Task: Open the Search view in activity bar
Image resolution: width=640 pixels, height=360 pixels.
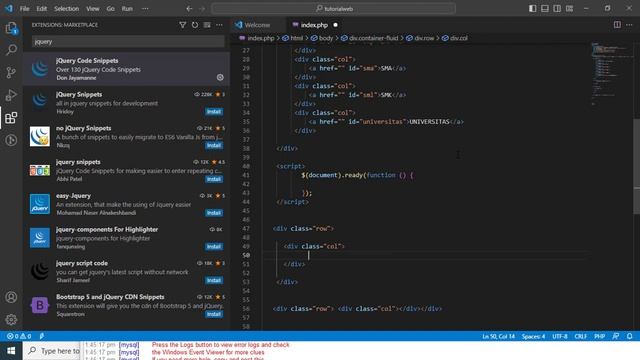Action: point(11,50)
